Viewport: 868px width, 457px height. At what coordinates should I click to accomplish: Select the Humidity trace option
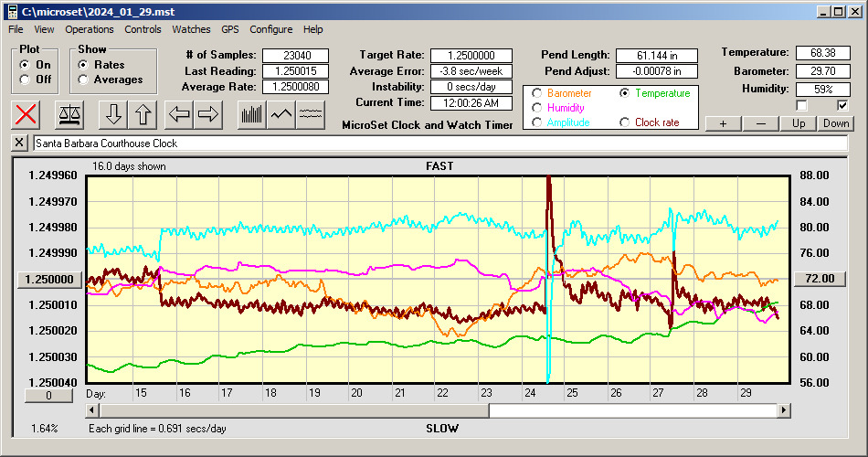coord(536,108)
